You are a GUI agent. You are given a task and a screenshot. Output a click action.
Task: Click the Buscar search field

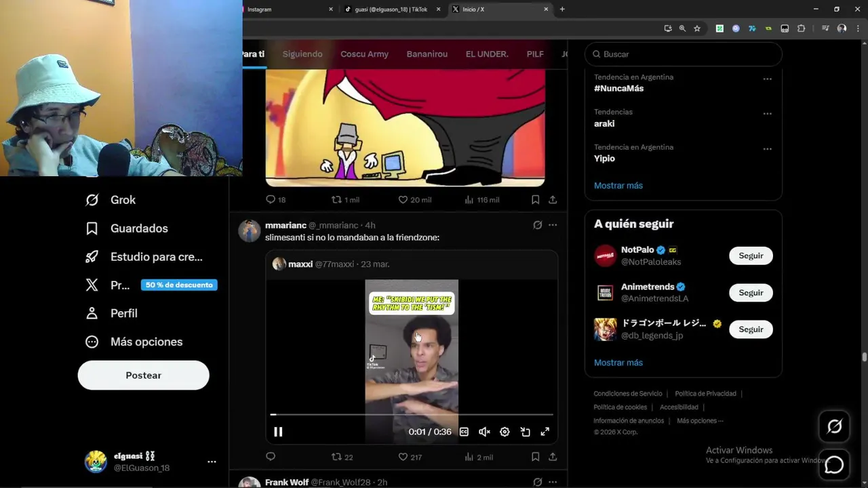coord(684,54)
